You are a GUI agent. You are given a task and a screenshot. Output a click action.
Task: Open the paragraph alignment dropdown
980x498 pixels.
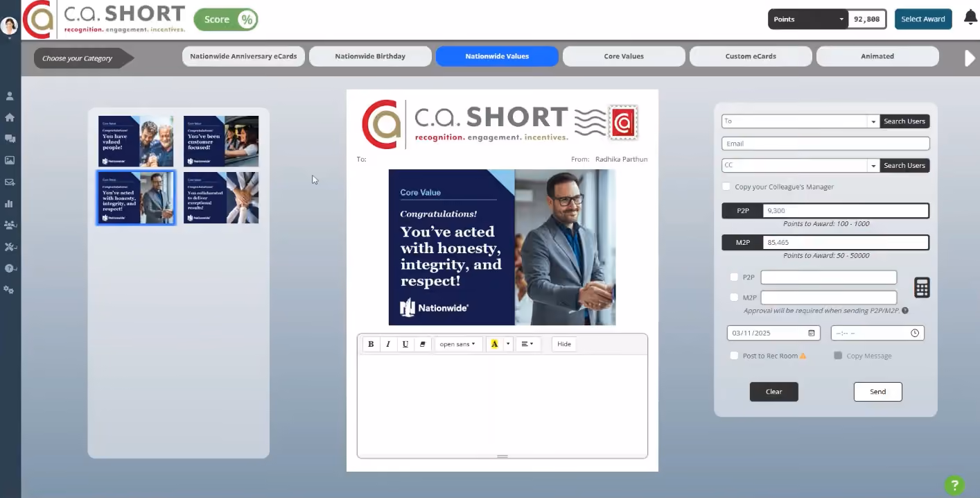(x=528, y=344)
